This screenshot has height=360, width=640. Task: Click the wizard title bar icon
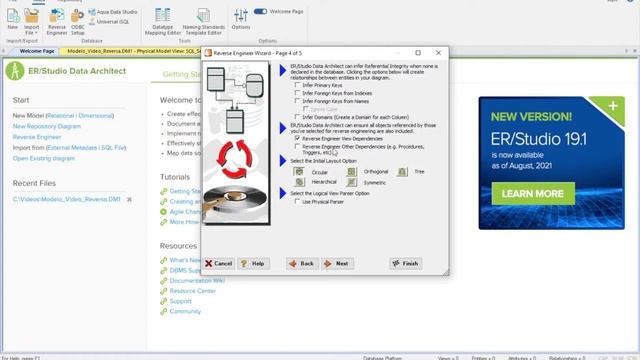[x=208, y=53]
